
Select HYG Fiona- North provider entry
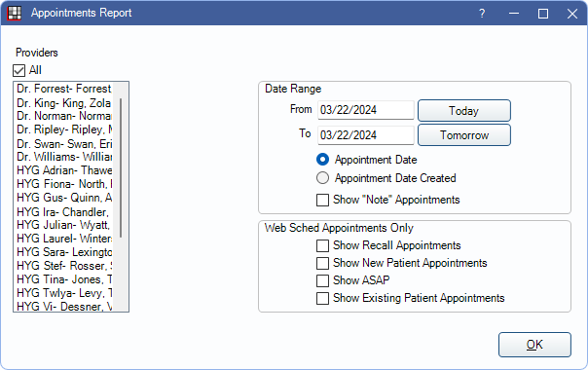(63, 184)
